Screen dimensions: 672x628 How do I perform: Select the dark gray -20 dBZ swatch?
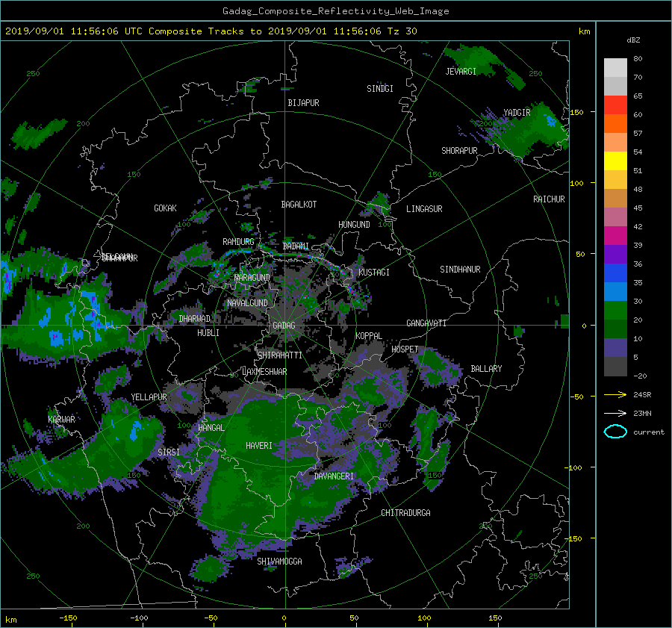pos(615,366)
